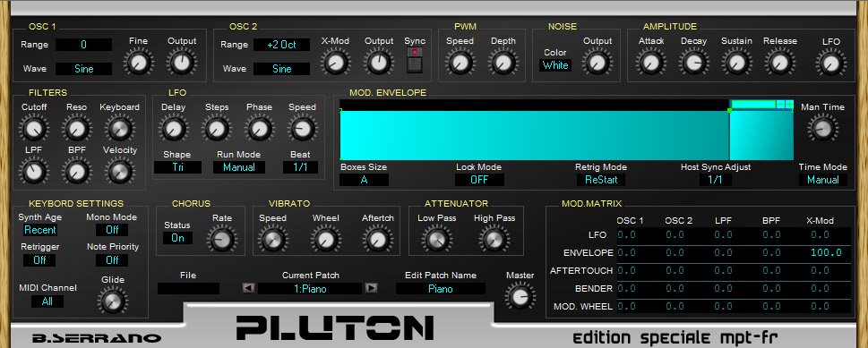The image size is (868, 348).
Task: Click the Filters LPF knob
Action: point(34,171)
